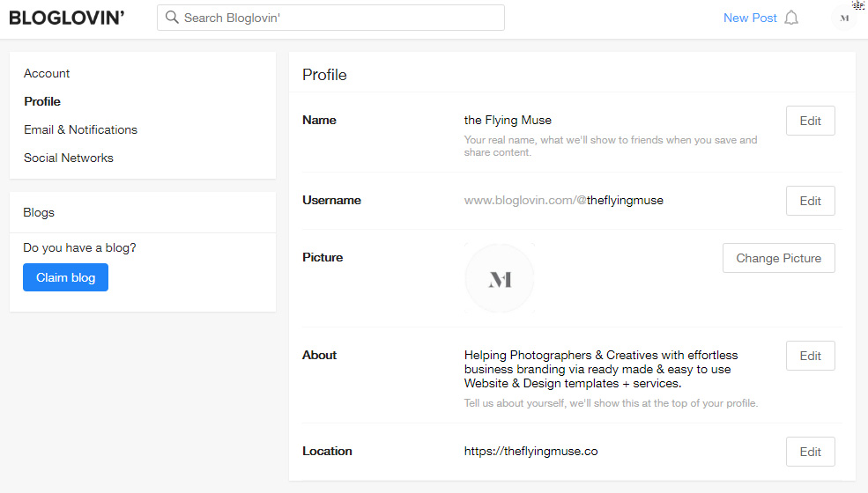Open the Account settings section
The width and height of the screenshot is (868, 493).
47,73
